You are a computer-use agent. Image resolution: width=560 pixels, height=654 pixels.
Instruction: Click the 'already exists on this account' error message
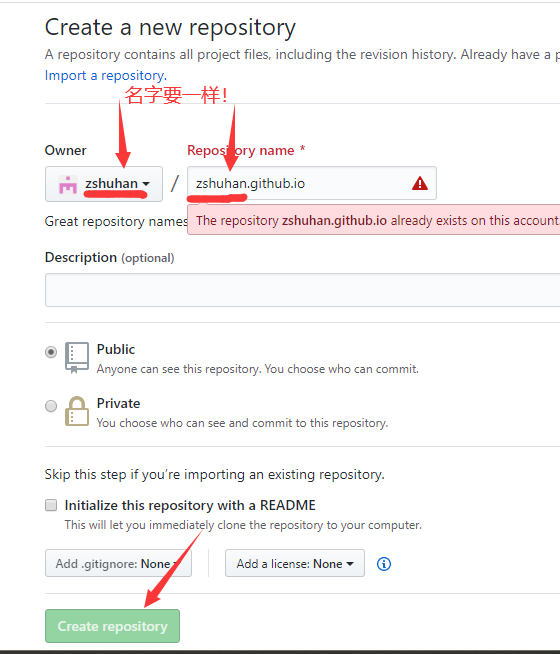(374, 220)
